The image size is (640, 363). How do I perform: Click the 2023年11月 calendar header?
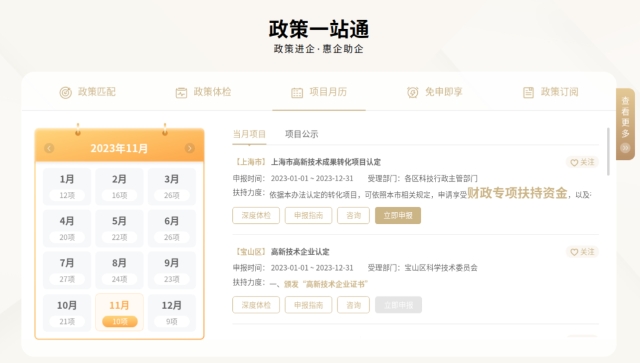(x=119, y=148)
